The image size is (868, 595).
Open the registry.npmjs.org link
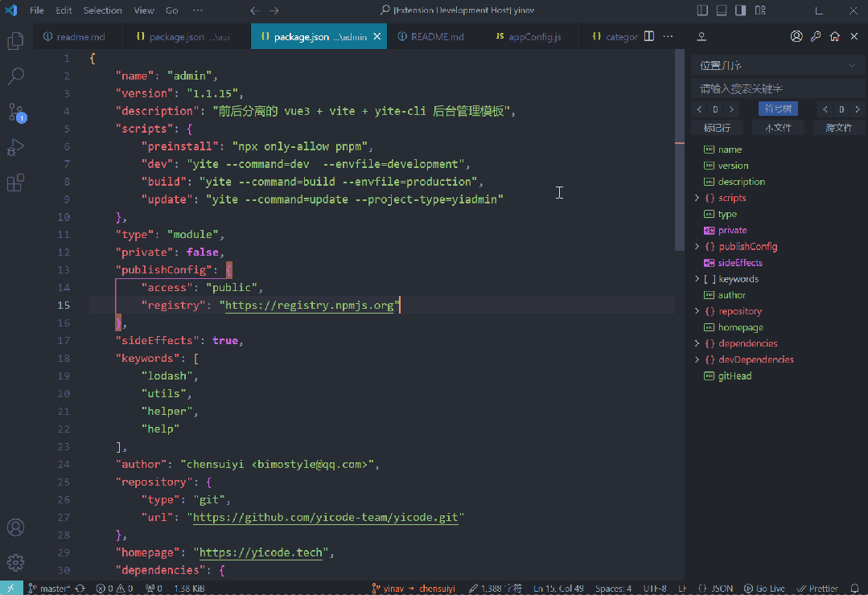[310, 305]
